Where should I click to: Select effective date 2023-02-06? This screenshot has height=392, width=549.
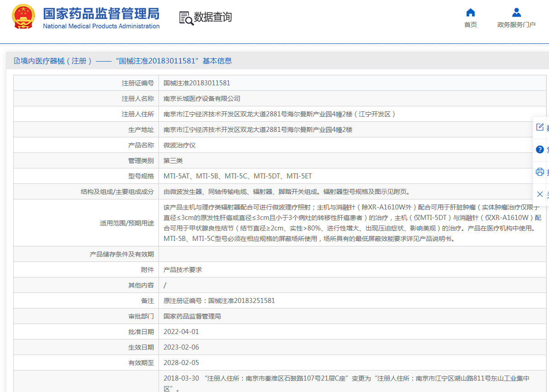point(181,347)
